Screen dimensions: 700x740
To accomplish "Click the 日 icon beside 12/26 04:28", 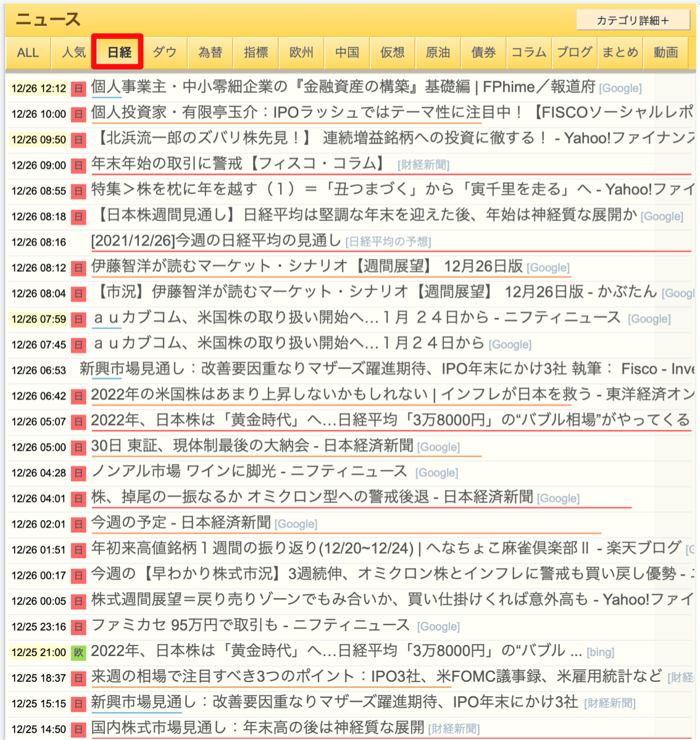I will (78, 473).
